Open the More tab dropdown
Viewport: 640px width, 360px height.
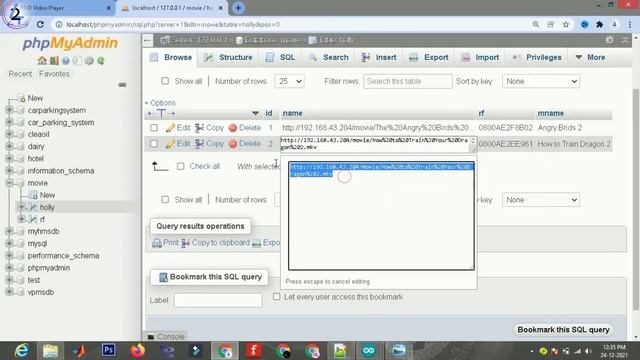coord(590,58)
